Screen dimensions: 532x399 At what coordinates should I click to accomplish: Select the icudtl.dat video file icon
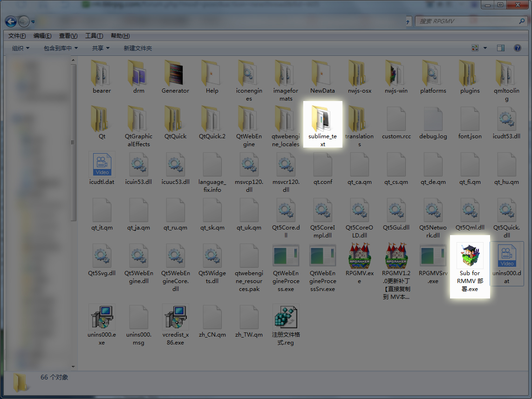coord(102,164)
